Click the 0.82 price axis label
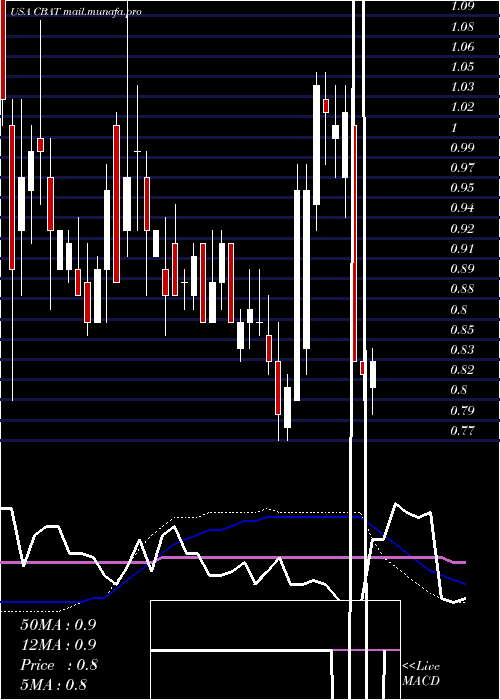500x700 pixels. click(462, 370)
